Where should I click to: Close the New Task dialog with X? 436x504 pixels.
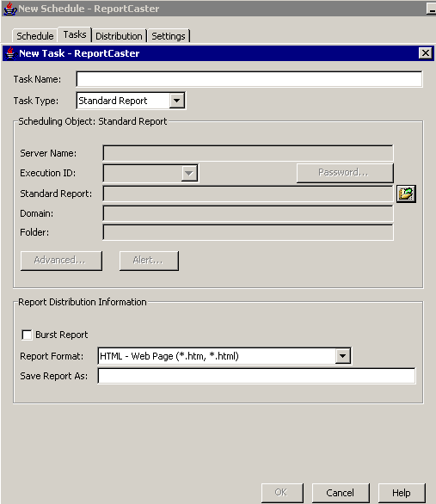click(426, 53)
